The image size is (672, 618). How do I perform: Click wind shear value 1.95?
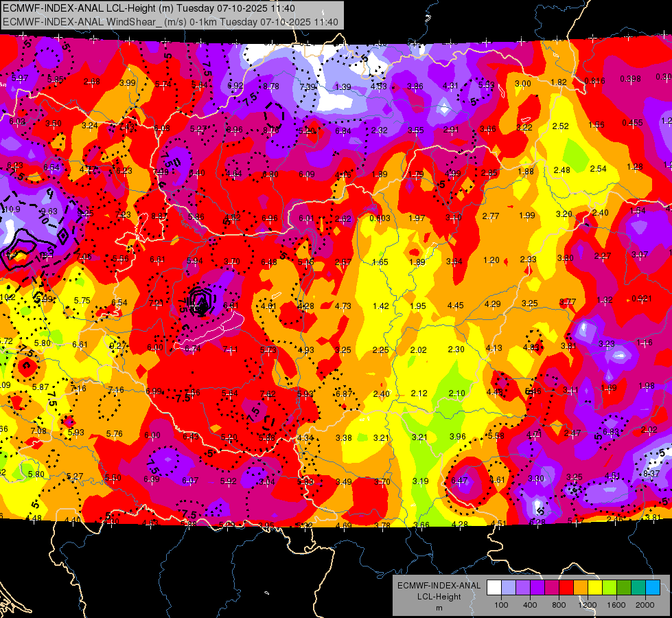(x=418, y=306)
